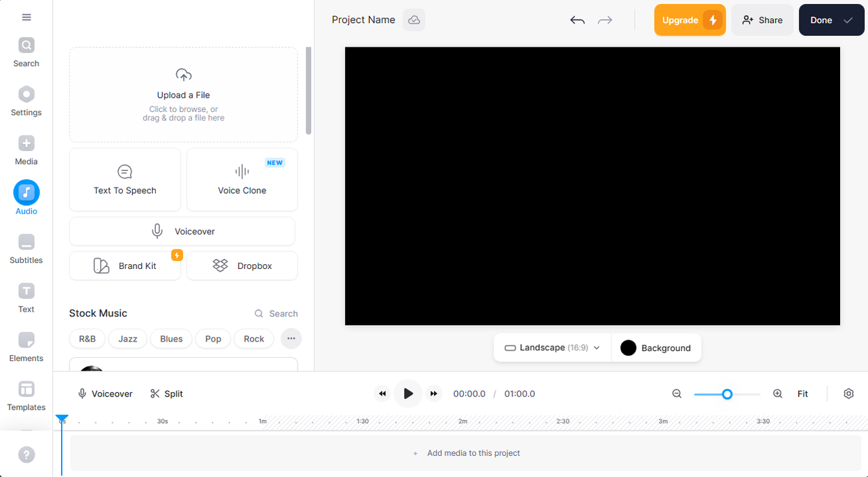Click the Share button

tap(762, 20)
